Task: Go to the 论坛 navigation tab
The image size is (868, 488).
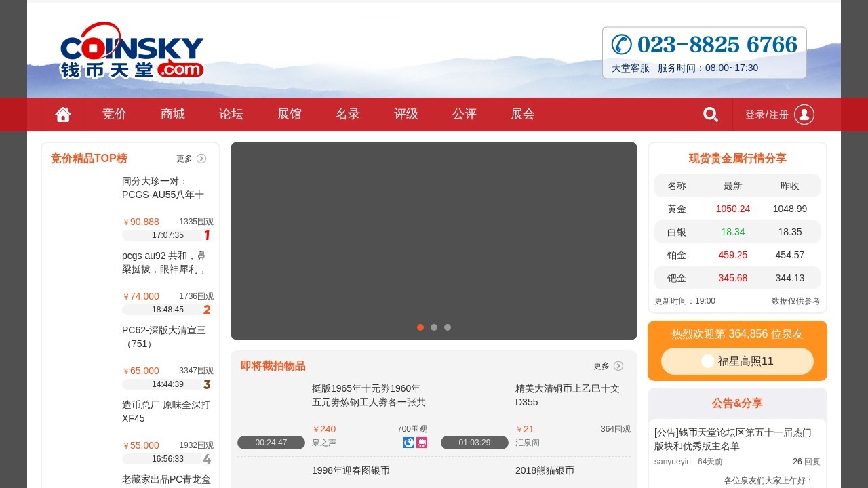Action: [231, 115]
